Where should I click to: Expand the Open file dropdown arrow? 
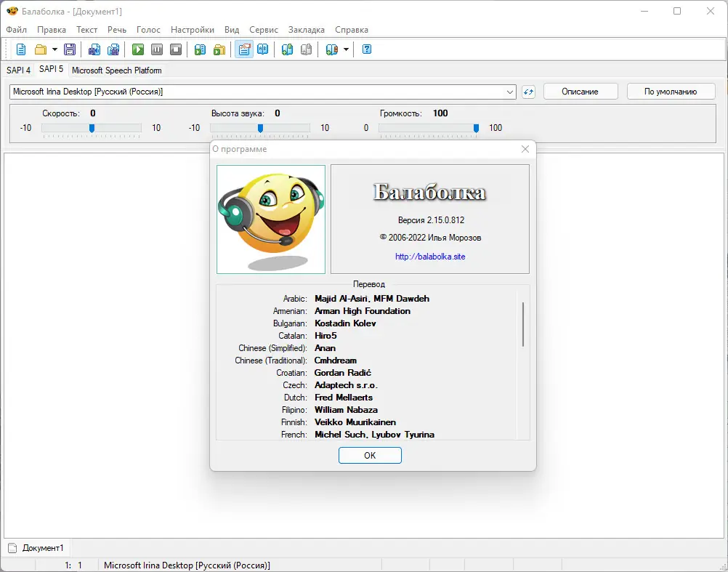[x=54, y=49]
